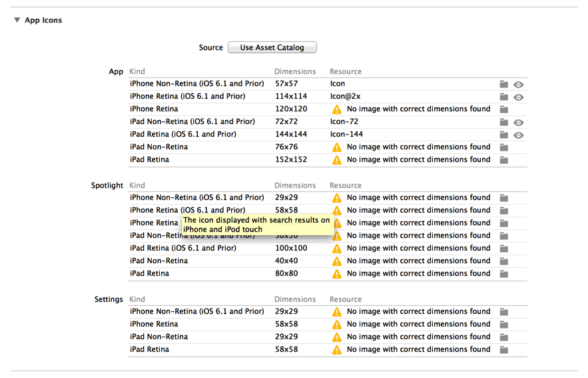Select Settings iPhone Non-Retina 29x29 row
The height and width of the screenshot is (378, 588).
(x=327, y=311)
